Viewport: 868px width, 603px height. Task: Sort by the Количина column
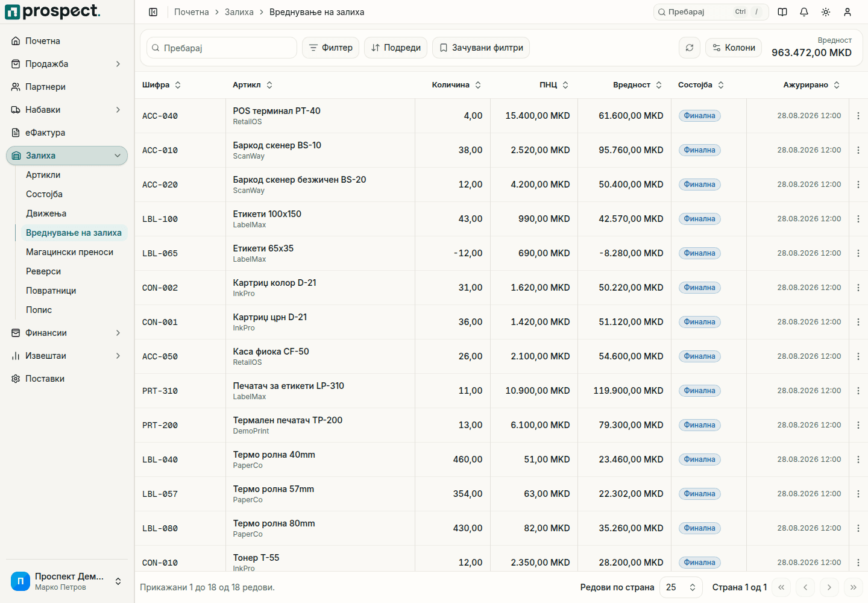(x=456, y=85)
